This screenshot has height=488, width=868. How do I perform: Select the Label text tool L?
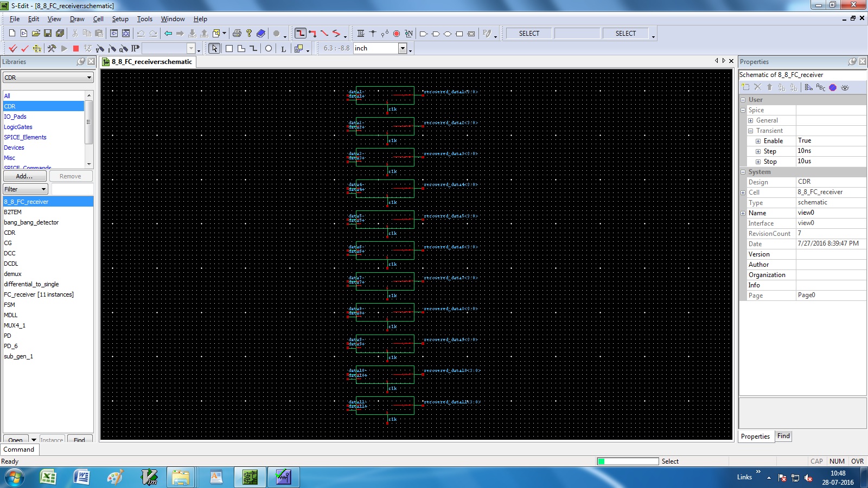pyautogui.click(x=283, y=48)
